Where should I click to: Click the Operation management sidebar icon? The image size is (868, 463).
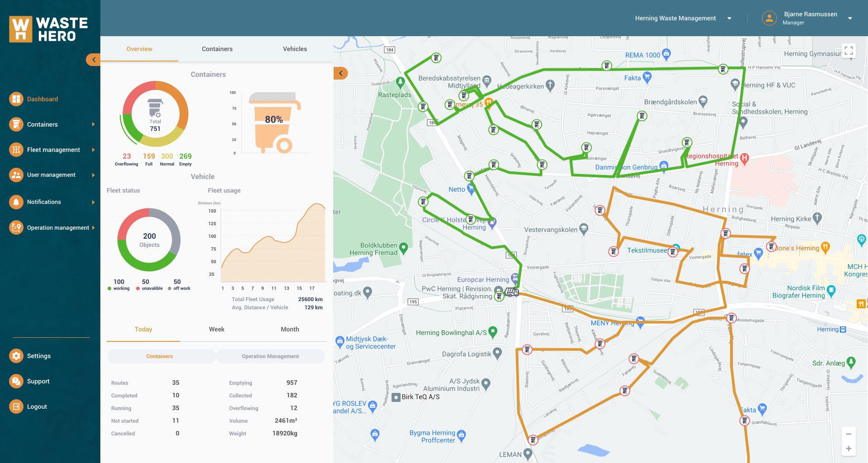coord(16,227)
